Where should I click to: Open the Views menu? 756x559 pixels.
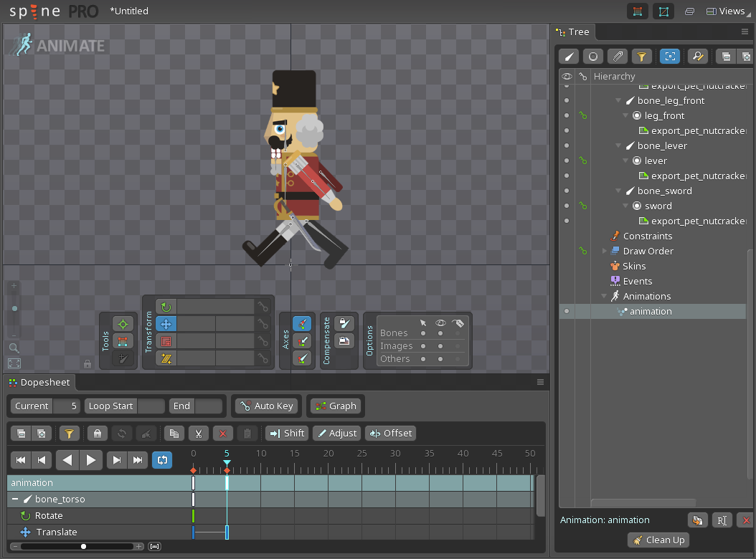725,11
